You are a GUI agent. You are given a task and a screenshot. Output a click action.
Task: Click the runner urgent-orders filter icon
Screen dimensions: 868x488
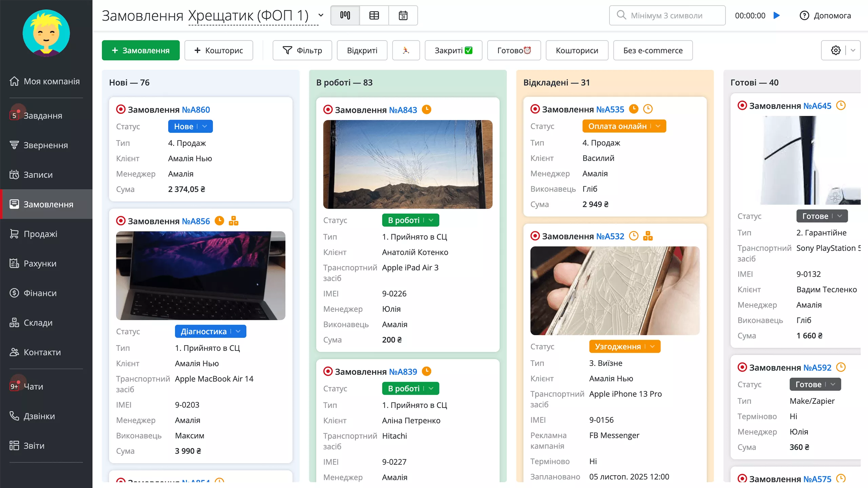coord(406,50)
